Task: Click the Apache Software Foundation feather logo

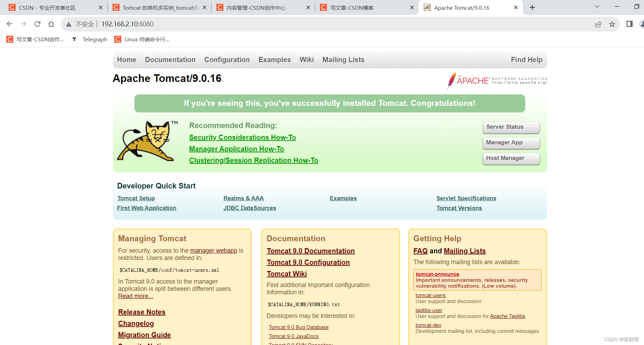Action: (497, 81)
